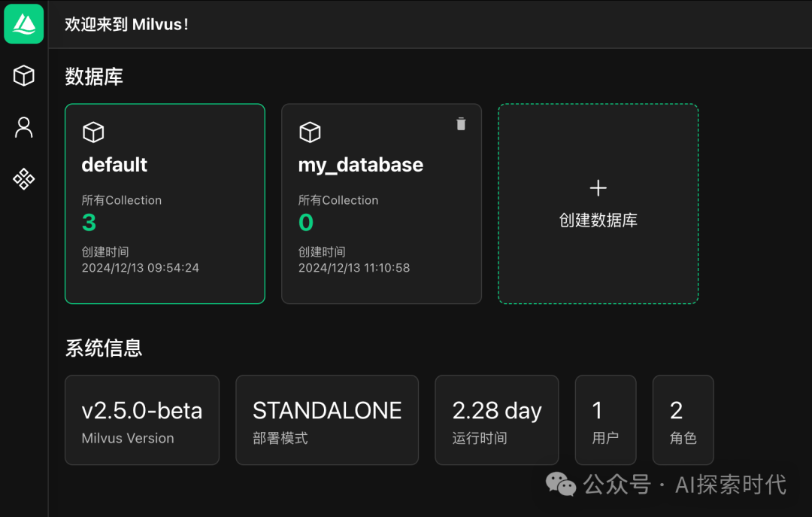Click the 欢迎来到 Milvus! title

(126, 24)
